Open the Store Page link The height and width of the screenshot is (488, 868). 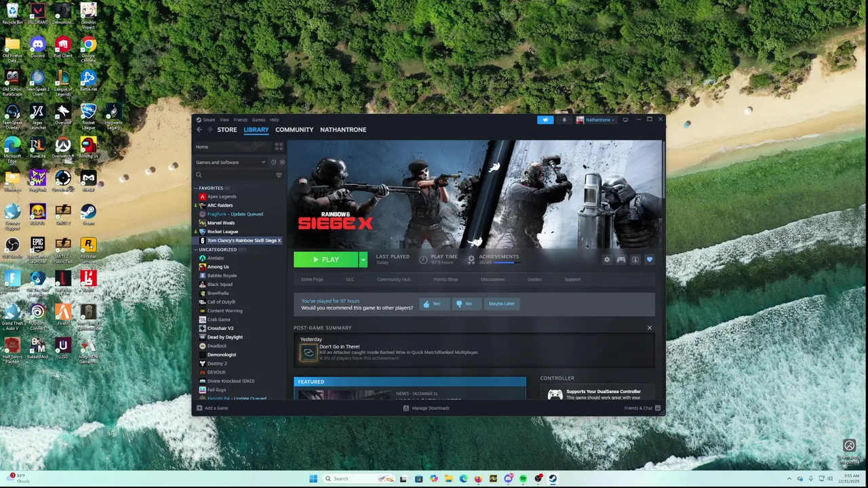[312, 279]
